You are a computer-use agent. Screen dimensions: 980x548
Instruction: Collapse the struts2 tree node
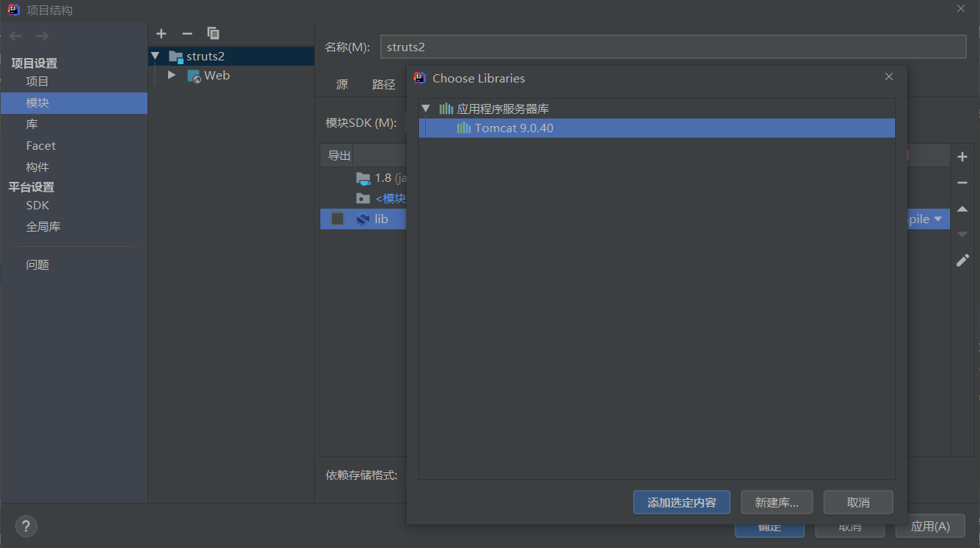[156, 56]
